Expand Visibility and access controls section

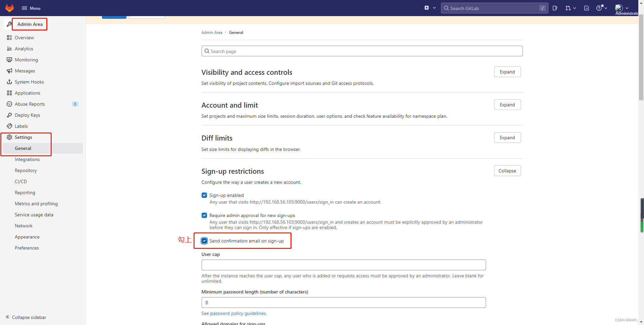(x=507, y=72)
